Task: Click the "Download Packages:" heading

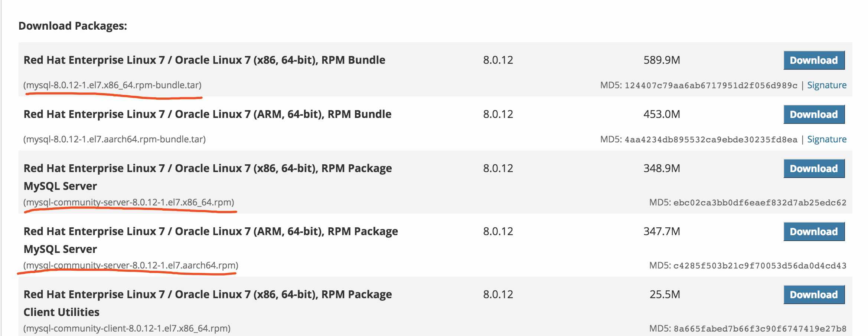Action: pos(73,26)
